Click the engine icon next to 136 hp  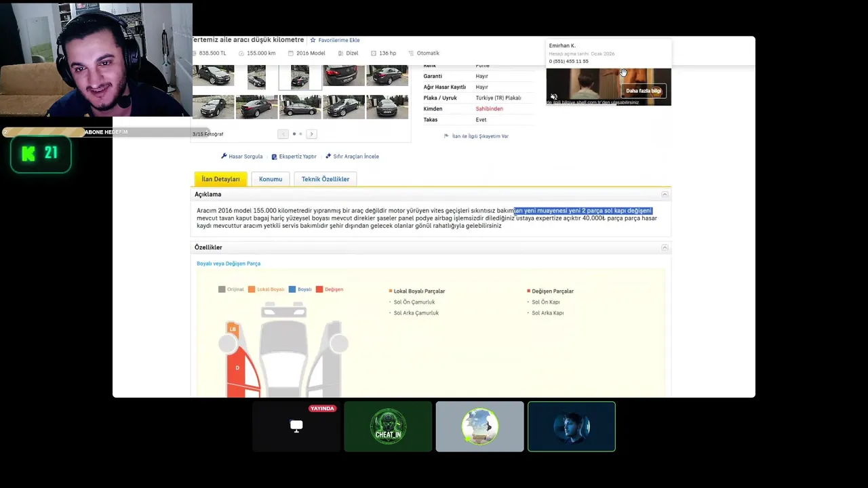pos(374,53)
